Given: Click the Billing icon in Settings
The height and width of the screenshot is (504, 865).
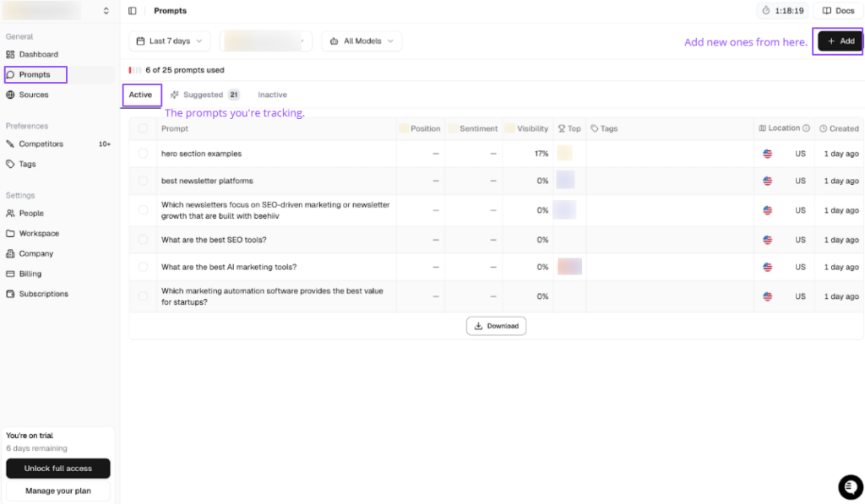Looking at the screenshot, I should pyautogui.click(x=10, y=274).
